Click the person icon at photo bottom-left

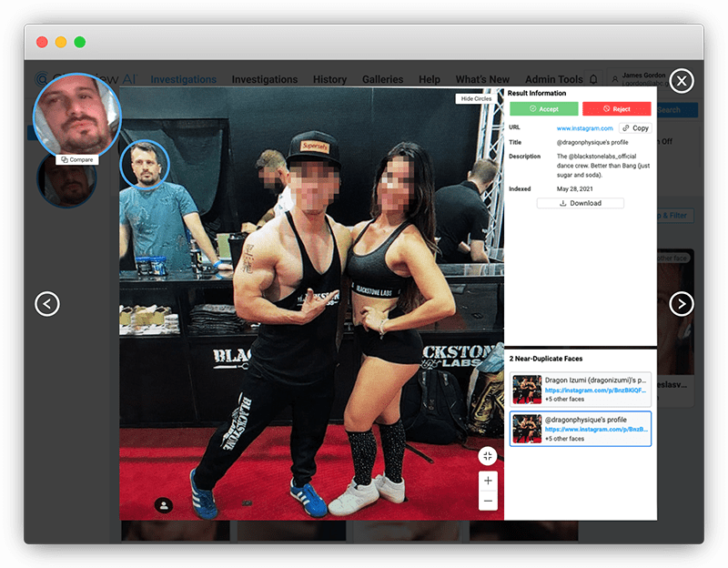[164, 505]
